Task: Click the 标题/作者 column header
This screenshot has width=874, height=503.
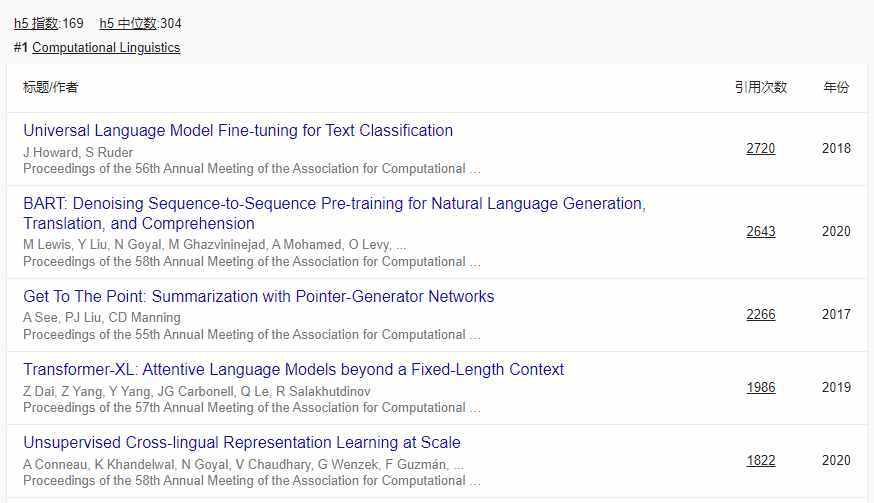Action: 51,87
